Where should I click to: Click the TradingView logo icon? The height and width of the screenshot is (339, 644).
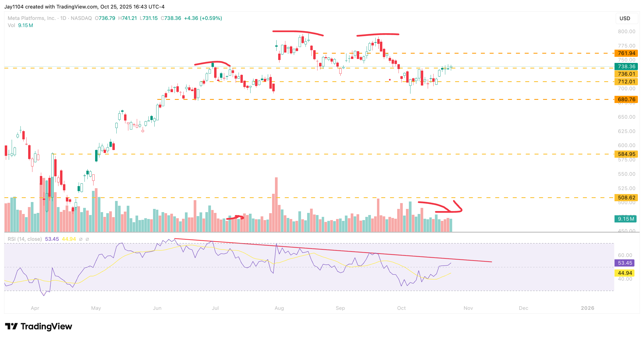click(x=11, y=326)
